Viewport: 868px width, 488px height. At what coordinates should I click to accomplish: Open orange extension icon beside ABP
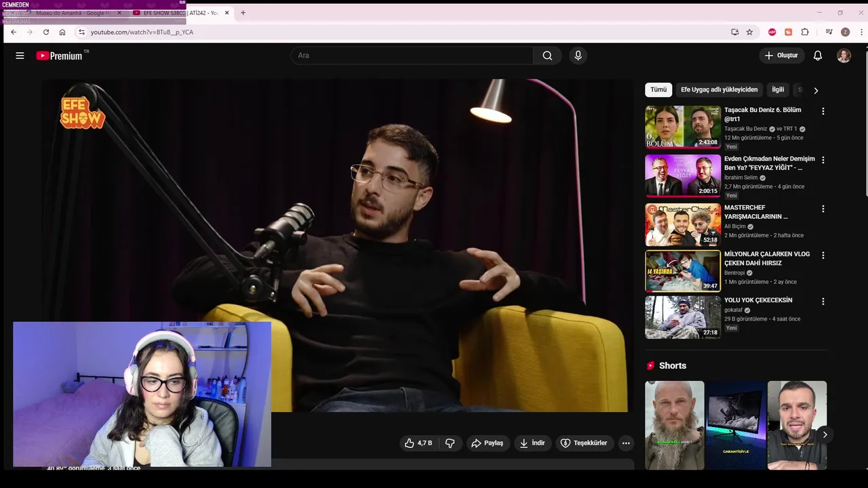[x=788, y=32]
